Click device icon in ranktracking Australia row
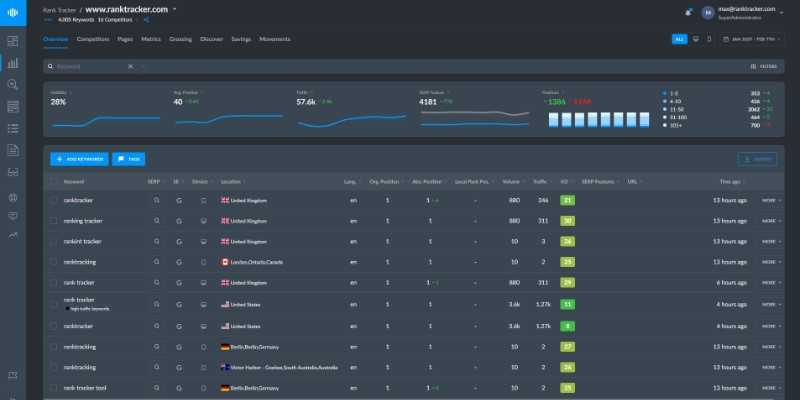Image resolution: width=800 pixels, height=400 pixels. (x=204, y=367)
